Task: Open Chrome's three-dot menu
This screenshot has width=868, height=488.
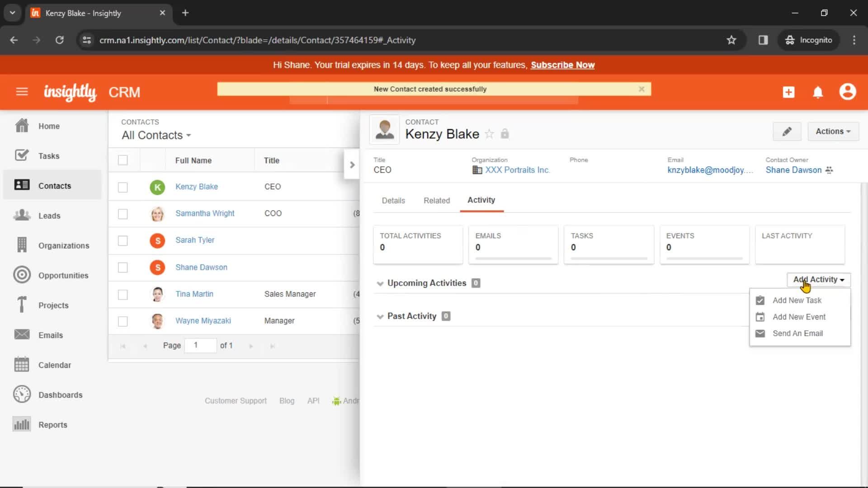Action: click(854, 40)
